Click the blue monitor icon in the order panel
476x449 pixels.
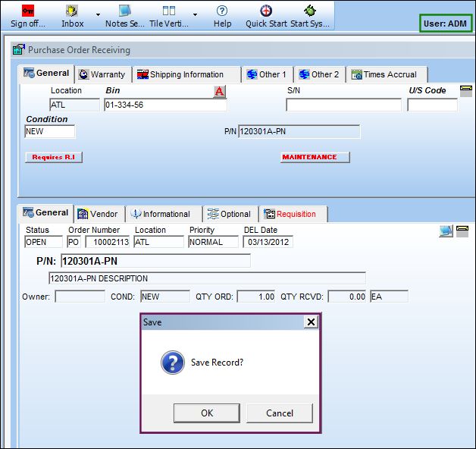click(x=446, y=231)
